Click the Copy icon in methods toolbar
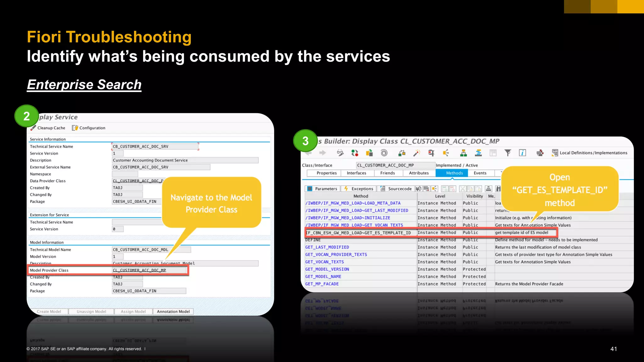This screenshot has width=644, height=362. pyautogui.click(x=470, y=189)
